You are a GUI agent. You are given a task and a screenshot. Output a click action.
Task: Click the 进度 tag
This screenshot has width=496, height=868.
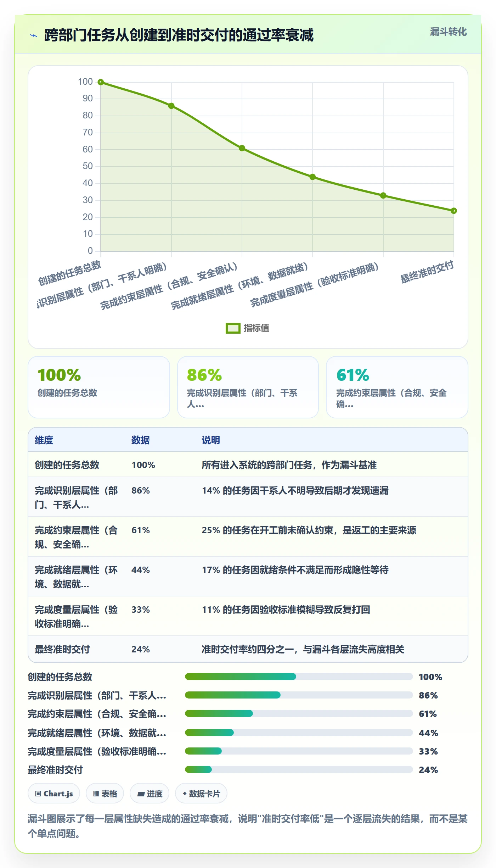tap(150, 794)
